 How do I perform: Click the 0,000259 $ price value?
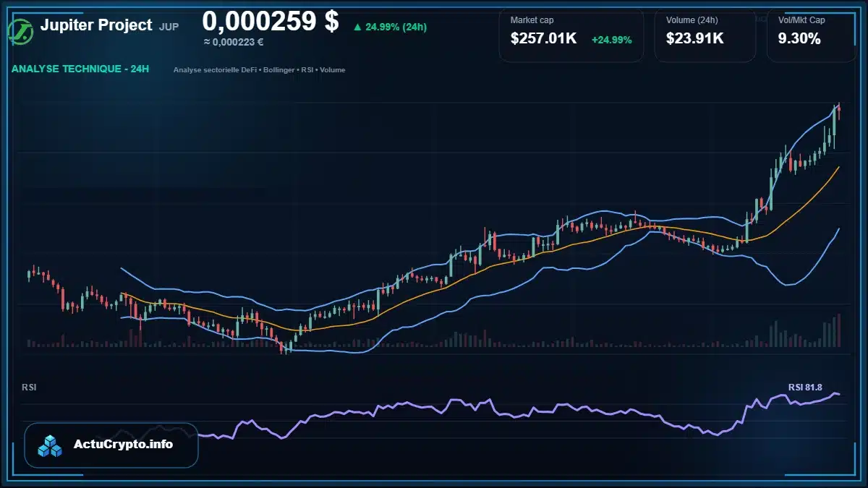pos(271,21)
